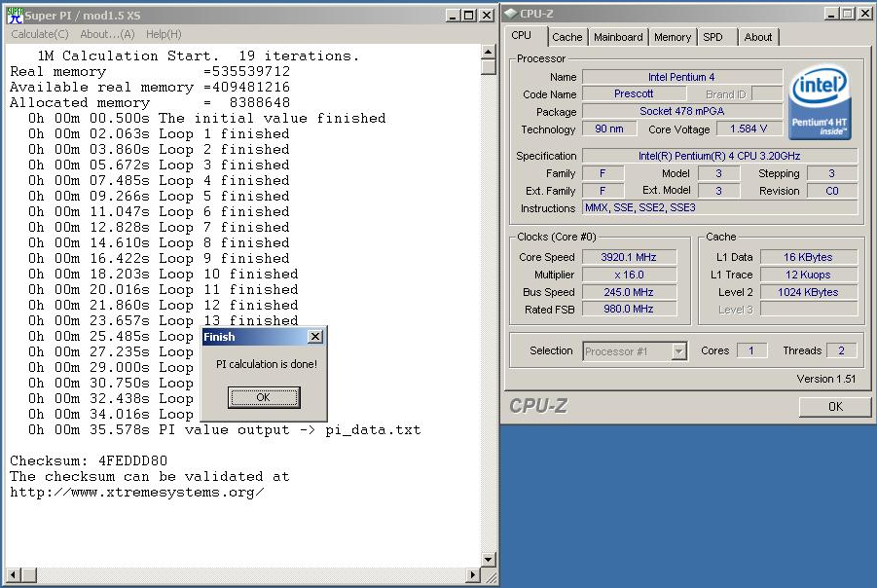The width and height of the screenshot is (877, 588).
Task: Click the vertical scrollbar down arrow
Action: 489,560
